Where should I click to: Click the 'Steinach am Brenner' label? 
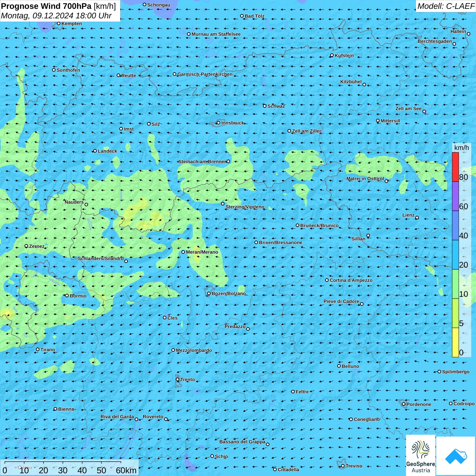pyautogui.click(x=202, y=161)
